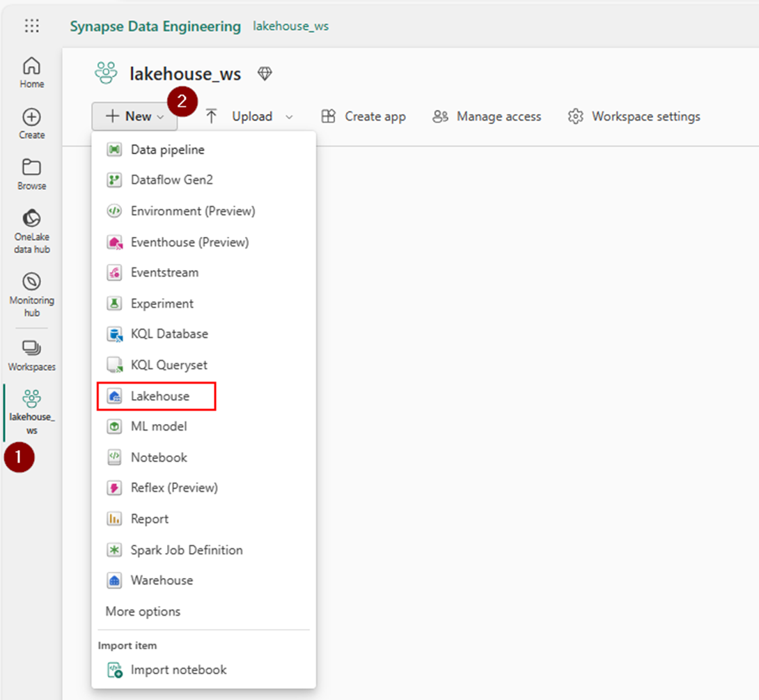
Task: Click the workspace people icon beside title
Action: coord(106,73)
